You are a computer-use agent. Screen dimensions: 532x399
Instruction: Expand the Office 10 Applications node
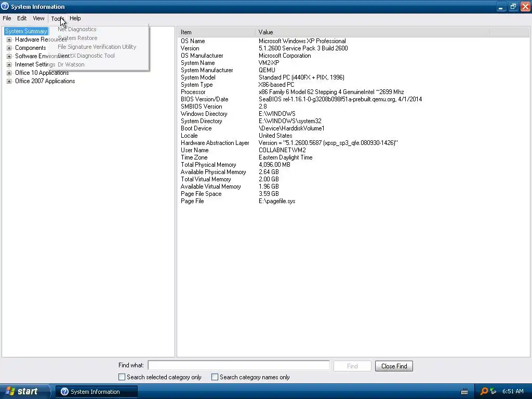[x=9, y=73]
